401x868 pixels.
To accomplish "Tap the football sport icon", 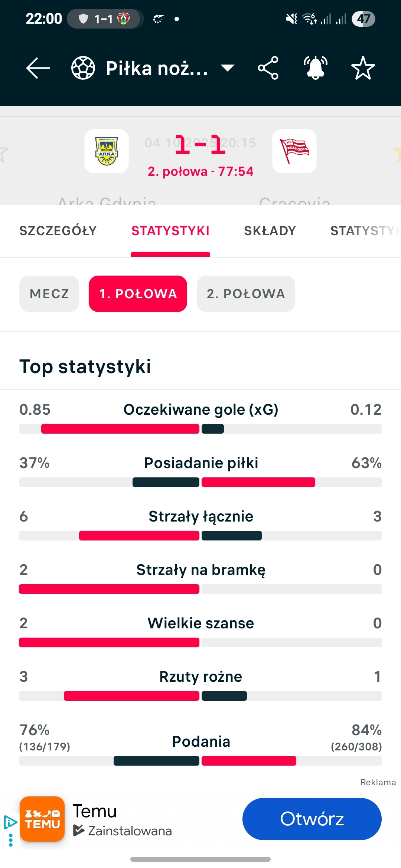I will [83, 68].
